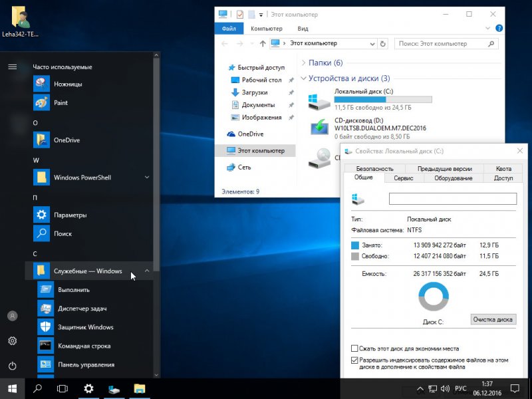Click the settings gear in Start sidebar

click(x=12, y=340)
